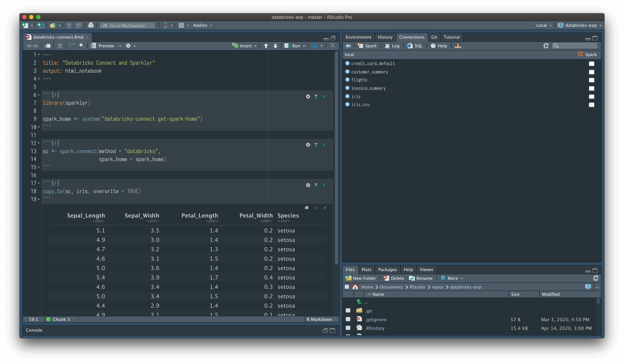Expand the iris table in Connections
Viewport: 624px width, 364px height.
click(347, 97)
